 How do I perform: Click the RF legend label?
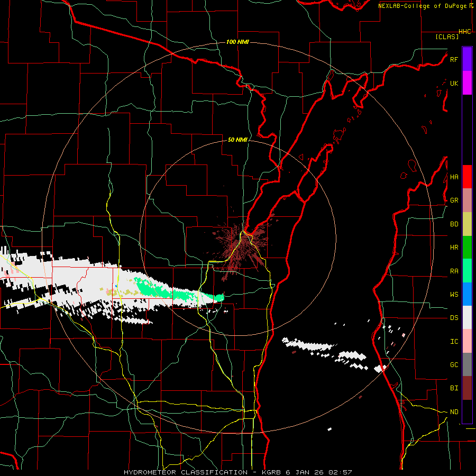click(454, 59)
